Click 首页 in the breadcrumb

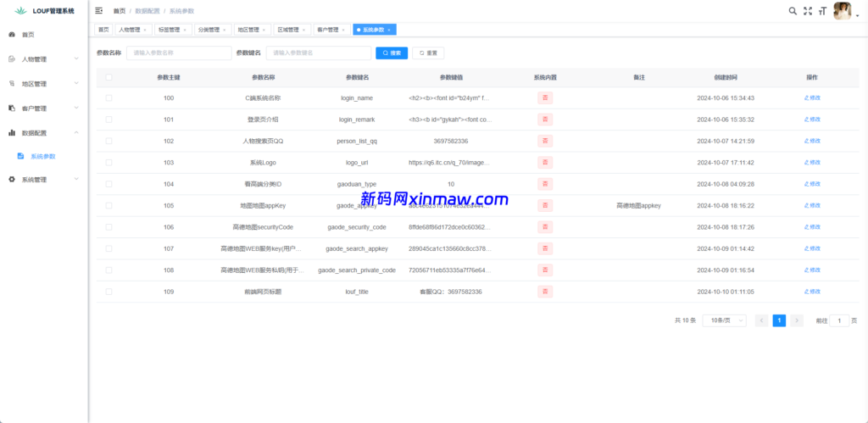[x=119, y=11]
